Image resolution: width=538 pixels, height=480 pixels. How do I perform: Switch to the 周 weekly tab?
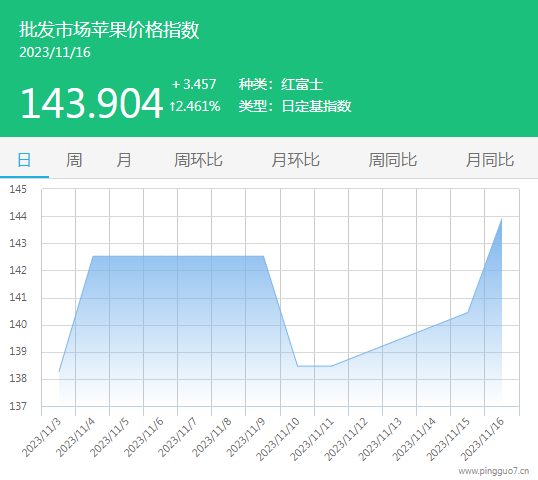[74, 160]
